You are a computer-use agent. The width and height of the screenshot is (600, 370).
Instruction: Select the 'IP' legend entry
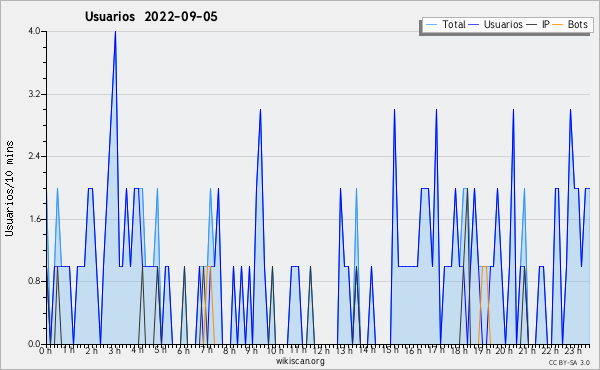[x=546, y=24]
